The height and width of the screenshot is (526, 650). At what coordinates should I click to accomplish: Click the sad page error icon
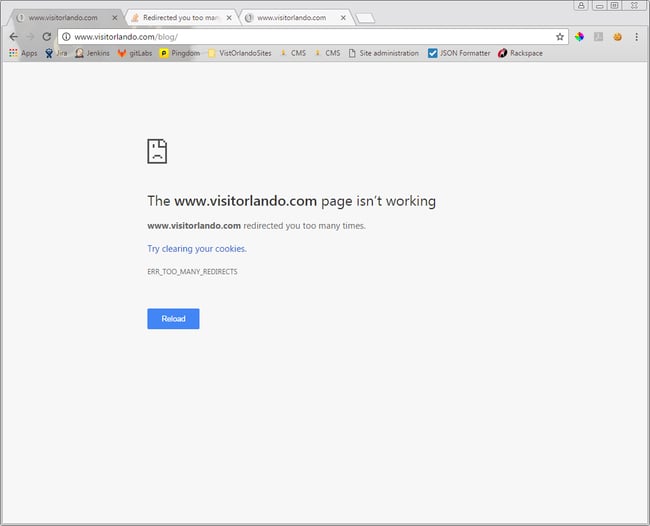(157, 151)
